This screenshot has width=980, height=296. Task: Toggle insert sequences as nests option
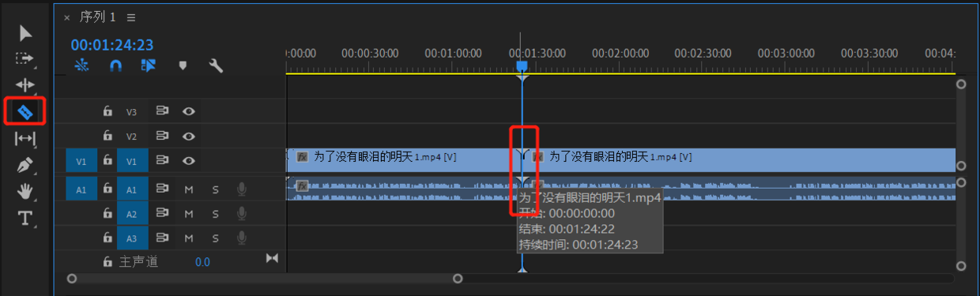pos(81,66)
